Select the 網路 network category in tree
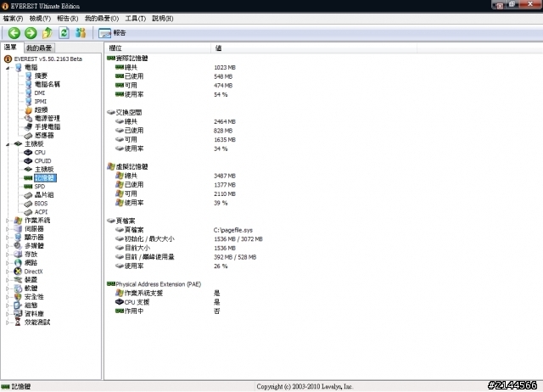The width and height of the screenshot is (543, 392). (31, 263)
